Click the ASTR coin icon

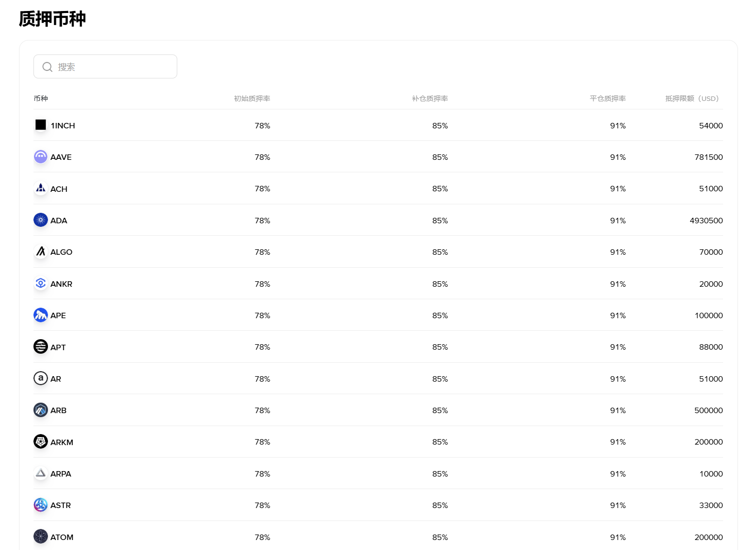point(40,505)
